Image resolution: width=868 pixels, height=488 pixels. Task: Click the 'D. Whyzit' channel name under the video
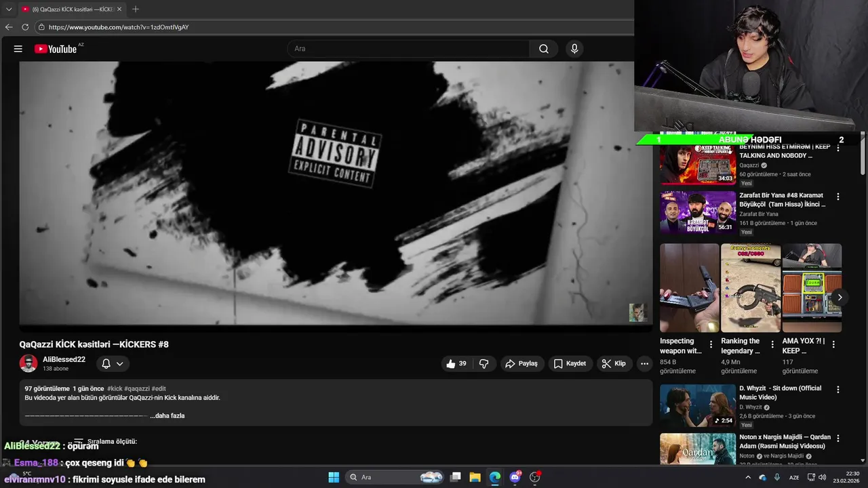(x=751, y=407)
